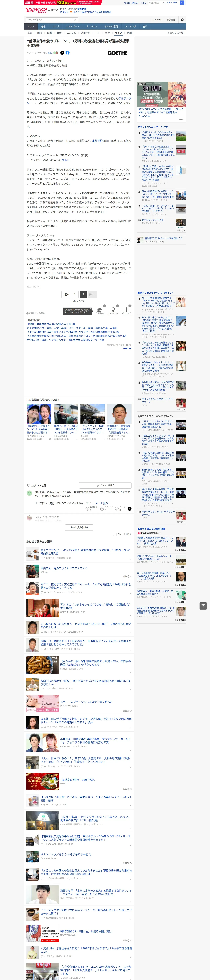The width and height of the screenshot is (210, 980).
Task: Click the back-to-top arrow button
Action: [203, 606]
